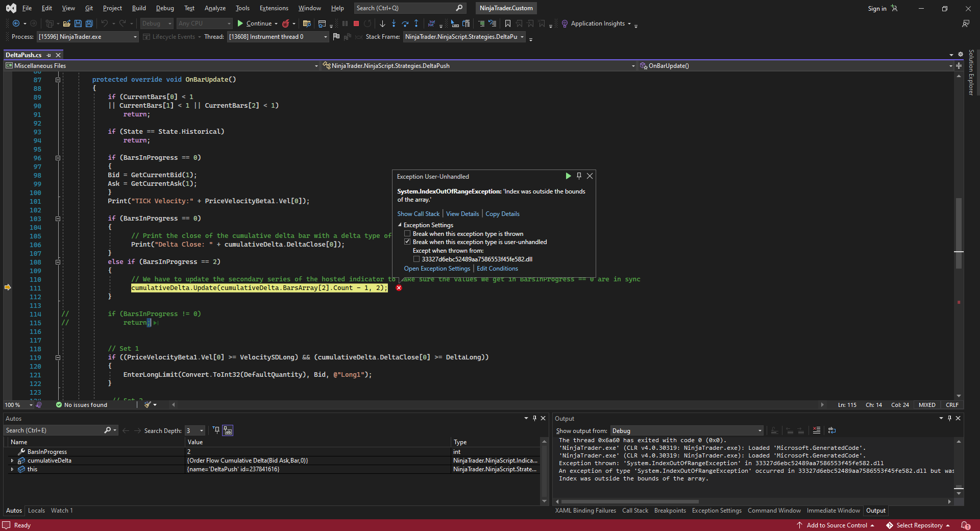Expand the cumulativeDelta variable row

(12, 461)
